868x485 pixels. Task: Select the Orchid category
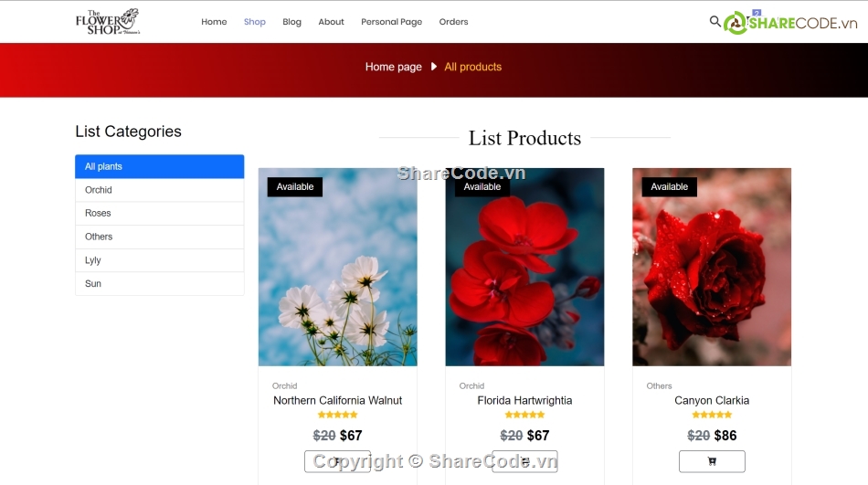click(159, 190)
